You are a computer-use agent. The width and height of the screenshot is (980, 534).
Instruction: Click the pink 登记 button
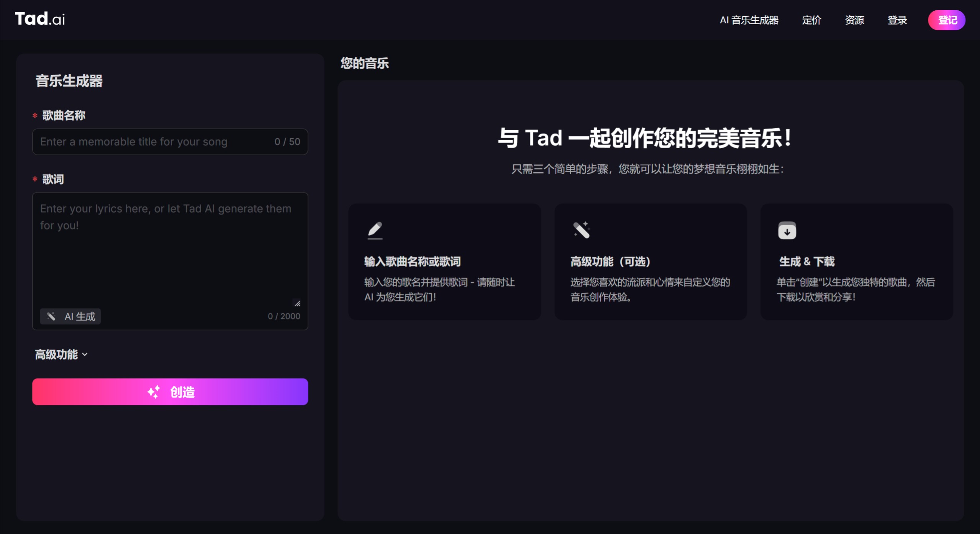pos(946,20)
